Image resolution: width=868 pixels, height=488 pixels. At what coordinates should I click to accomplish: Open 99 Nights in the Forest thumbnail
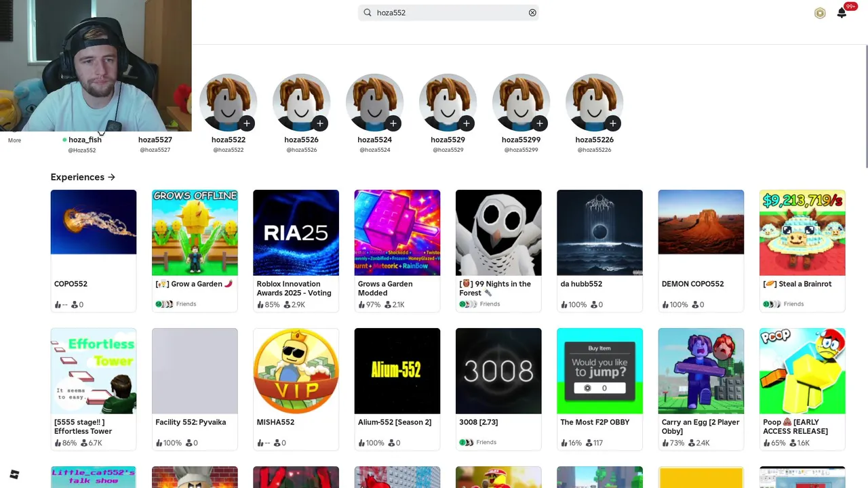pos(498,232)
